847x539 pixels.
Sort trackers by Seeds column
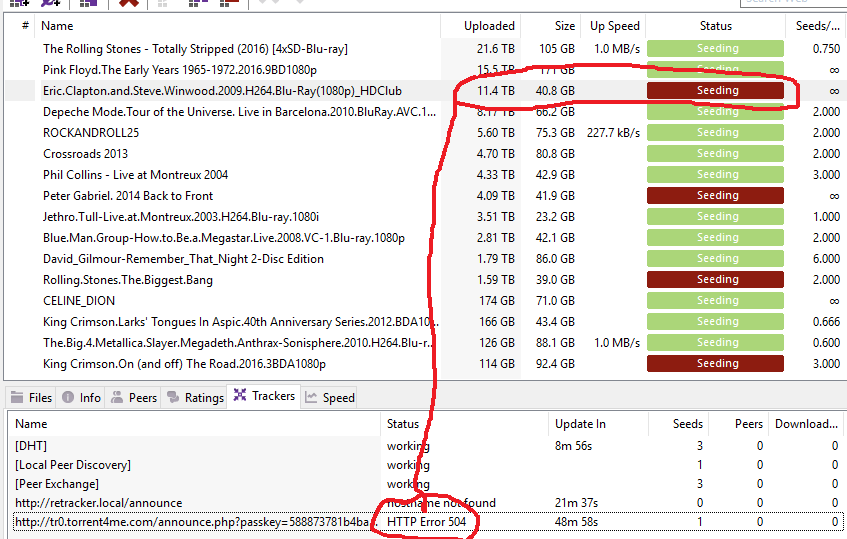678,424
